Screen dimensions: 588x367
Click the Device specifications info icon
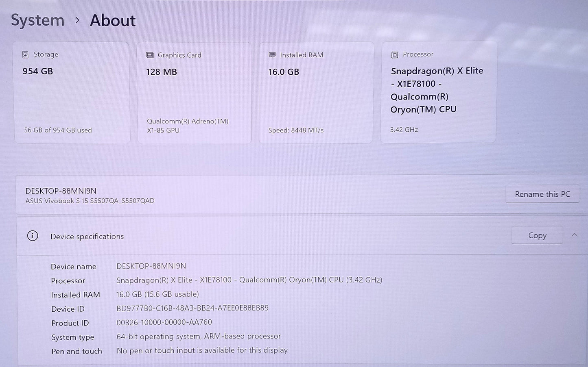point(33,236)
